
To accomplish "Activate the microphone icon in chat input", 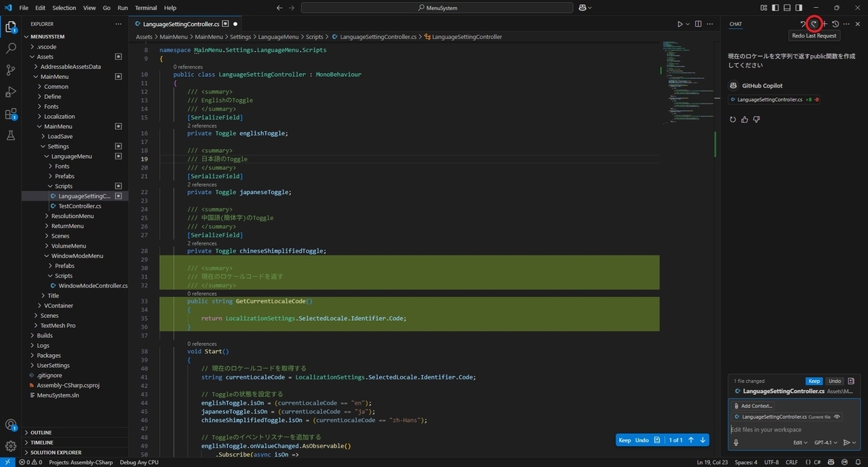I will point(737,442).
